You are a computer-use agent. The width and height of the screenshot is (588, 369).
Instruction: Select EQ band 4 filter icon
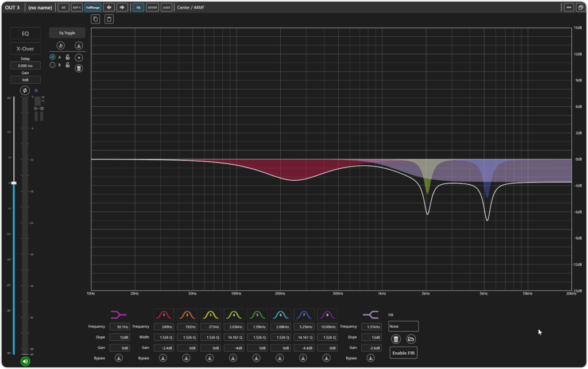(234, 314)
